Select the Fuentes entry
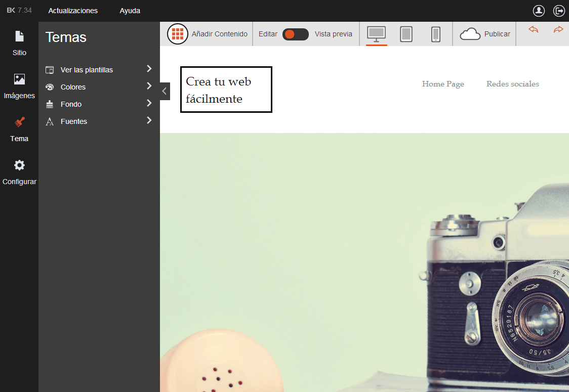 click(x=99, y=121)
